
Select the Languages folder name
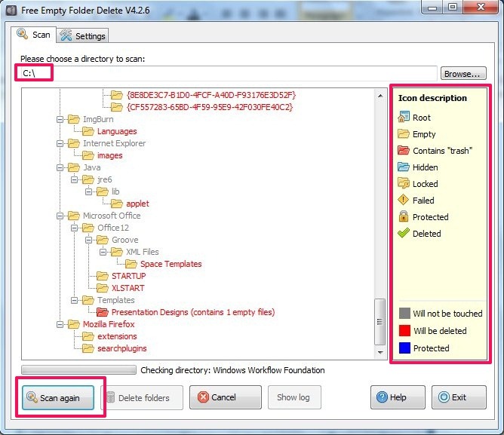point(117,131)
